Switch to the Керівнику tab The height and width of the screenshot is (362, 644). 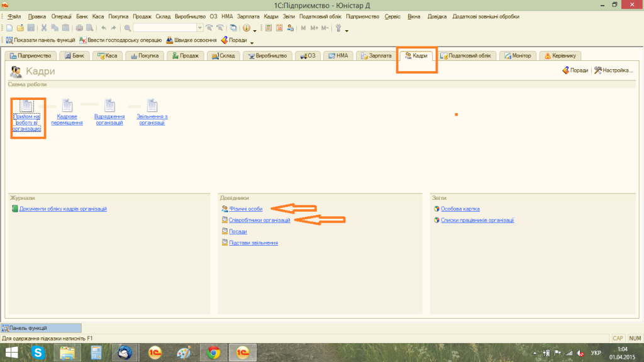pos(560,56)
